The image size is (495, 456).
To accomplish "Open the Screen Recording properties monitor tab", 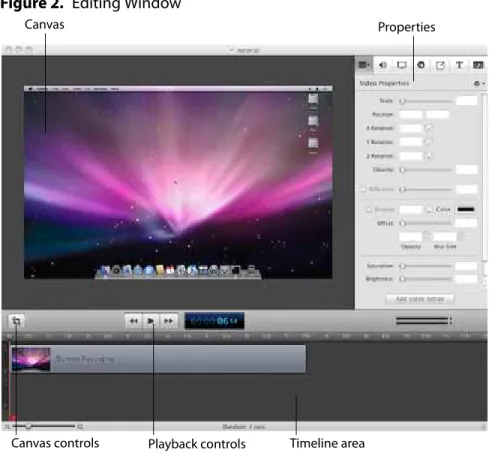I will (x=402, y=65).
